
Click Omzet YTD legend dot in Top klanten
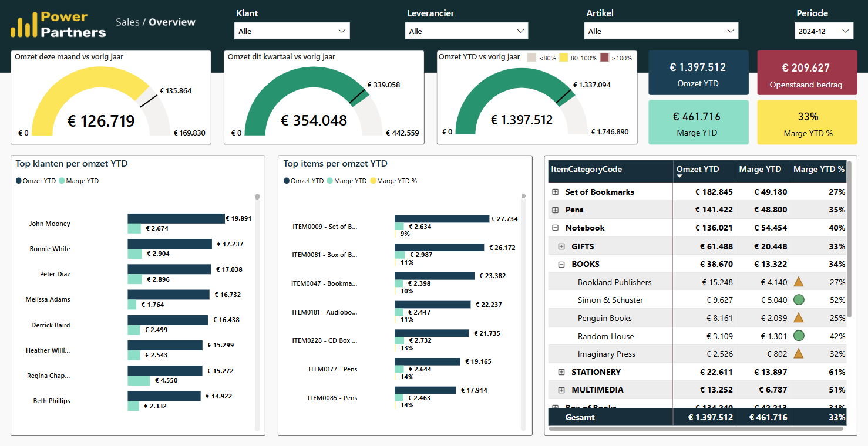coord(19,181)
